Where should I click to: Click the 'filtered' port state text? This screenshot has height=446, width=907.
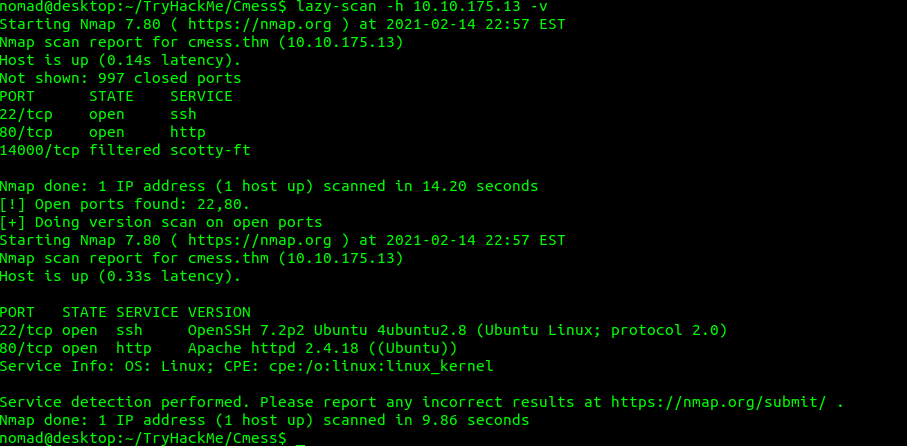point(125,150)
